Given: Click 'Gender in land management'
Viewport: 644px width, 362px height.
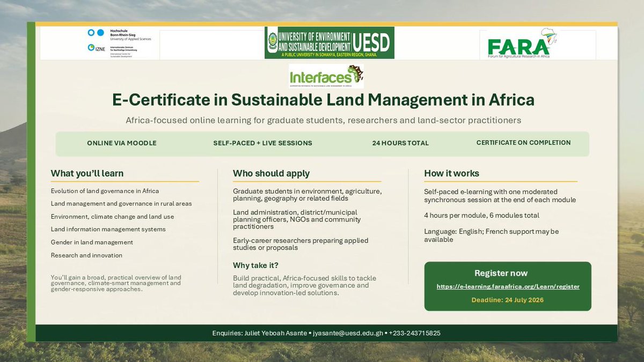Looking at the screenshot, I should point(92,242).
